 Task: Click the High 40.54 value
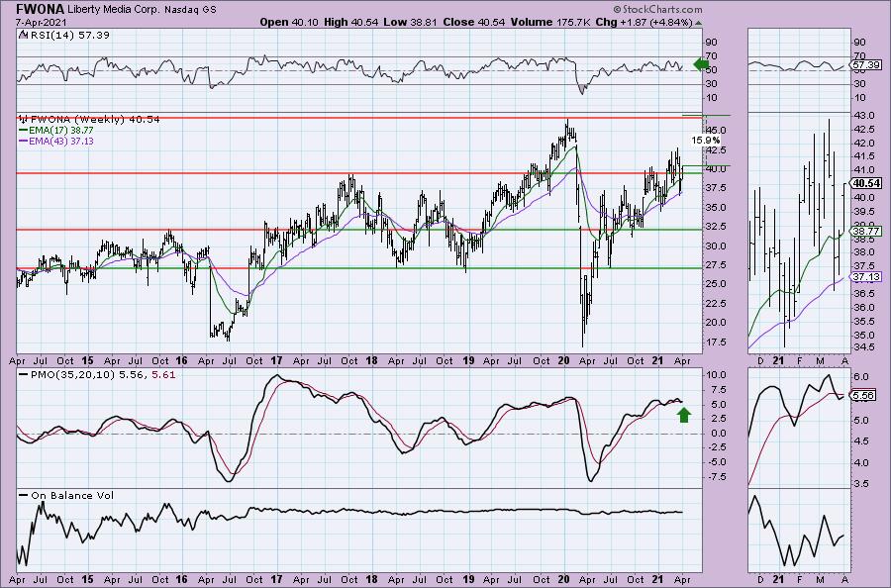pyautogui.click(x=350, y=22)
